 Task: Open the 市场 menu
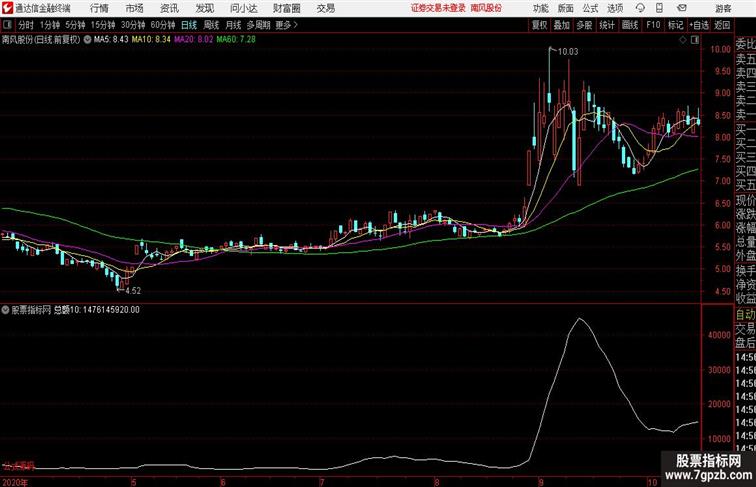pyautogui.click(x=135, y=8)
